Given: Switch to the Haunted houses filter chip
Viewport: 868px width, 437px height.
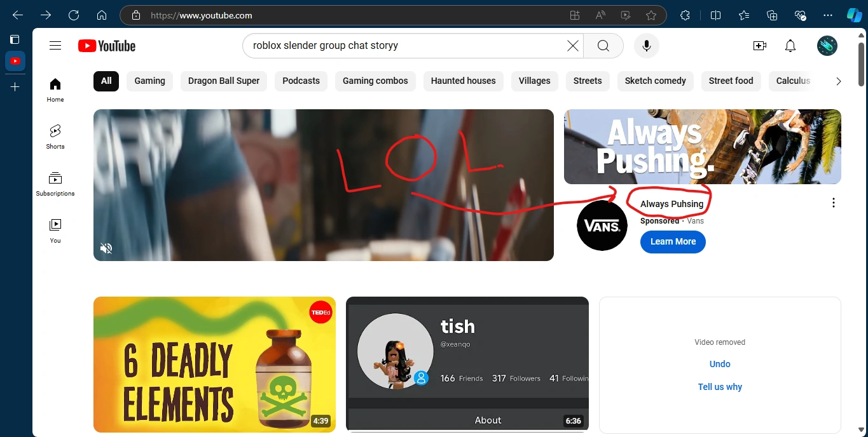Looking at the screenshot, I should click(x=463, y=81).
